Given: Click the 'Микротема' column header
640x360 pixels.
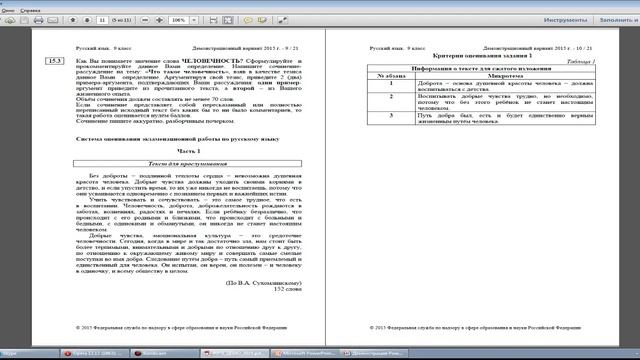Looking at the screenshot, I should tap(505, 76).
